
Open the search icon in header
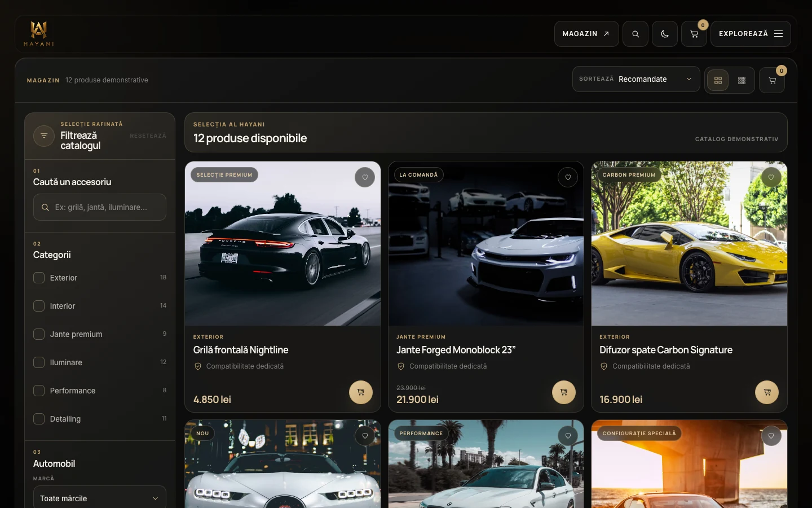636,34
